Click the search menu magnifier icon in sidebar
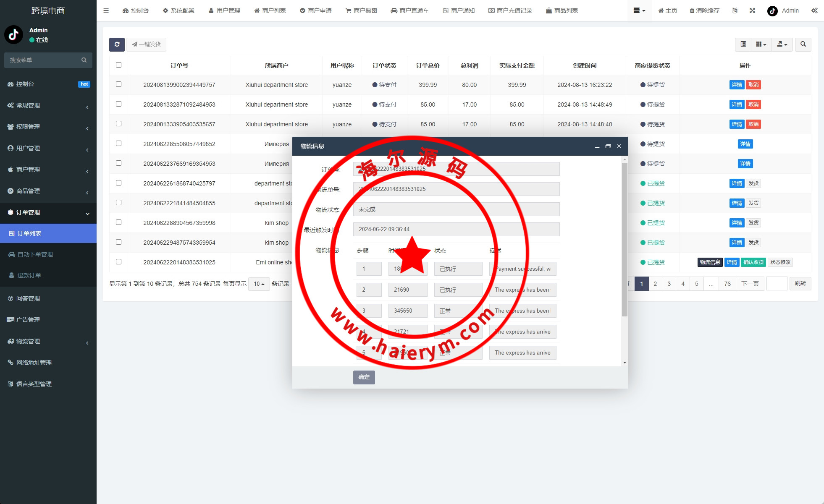Image resolution: width=824 pixels, height=504 pixels. coord(84,60)
